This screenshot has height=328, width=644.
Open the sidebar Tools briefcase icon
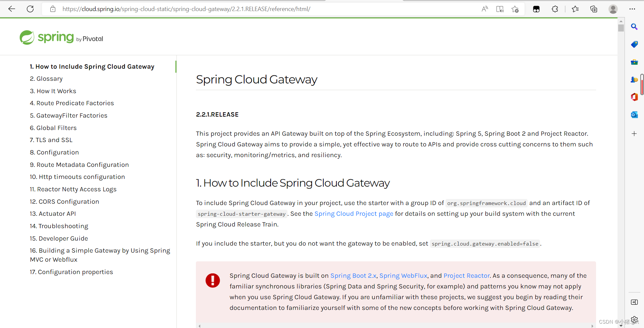(x=634, y=62)
